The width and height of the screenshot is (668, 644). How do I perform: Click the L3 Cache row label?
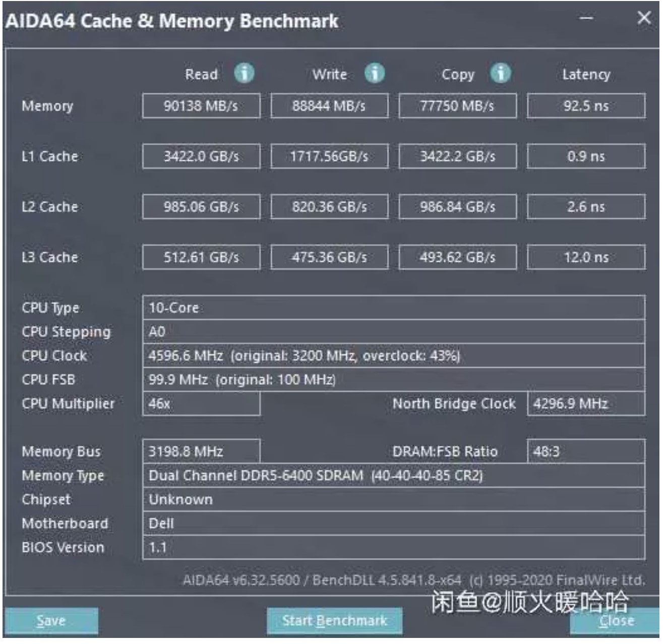coord(49,257)
